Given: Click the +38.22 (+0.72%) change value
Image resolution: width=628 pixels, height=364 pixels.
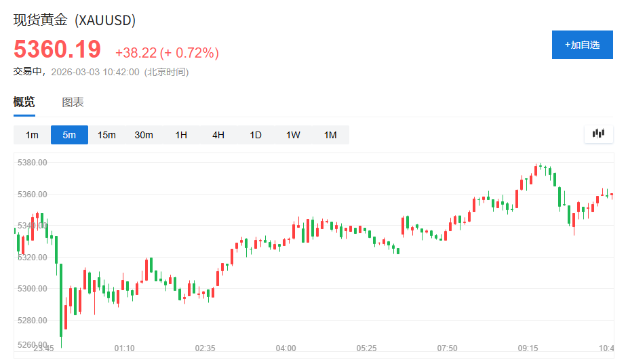Looking at the screenshot, I should tap(167, 53).
